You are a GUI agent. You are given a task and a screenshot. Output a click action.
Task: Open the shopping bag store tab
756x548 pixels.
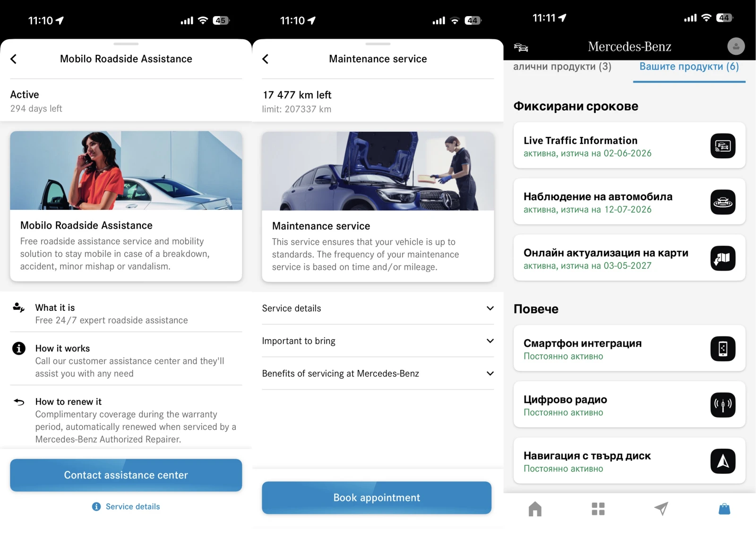click(x=724, y=509)
